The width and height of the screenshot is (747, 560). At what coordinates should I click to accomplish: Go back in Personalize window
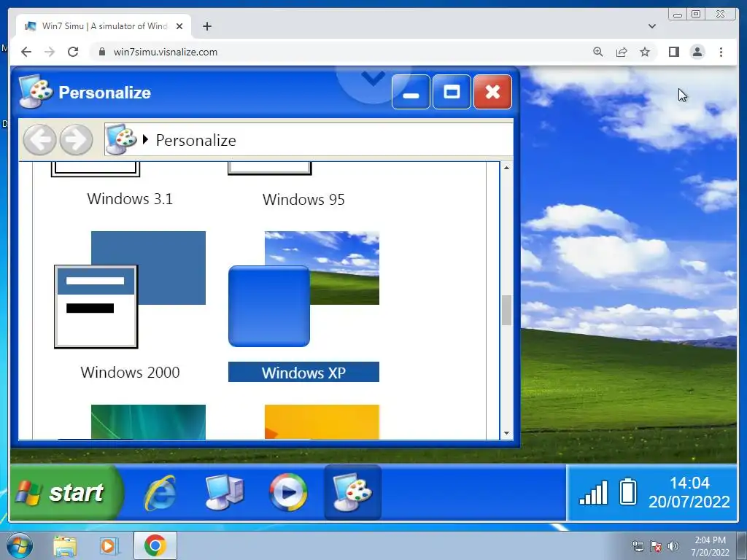tap(39, 140)
